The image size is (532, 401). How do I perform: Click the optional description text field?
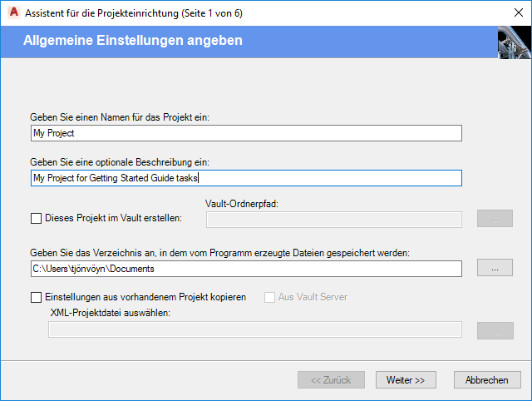(245, 178)
